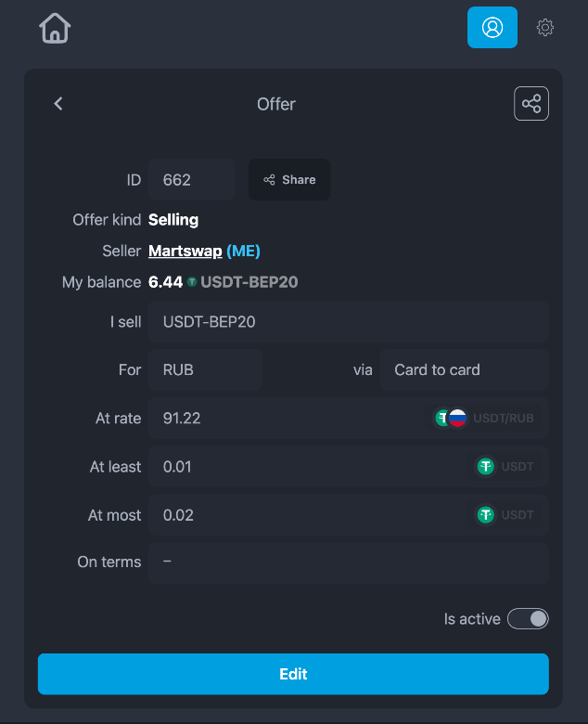Open the RUB currency selector
This screenshot has height=724, width=588.
point(205,369)
